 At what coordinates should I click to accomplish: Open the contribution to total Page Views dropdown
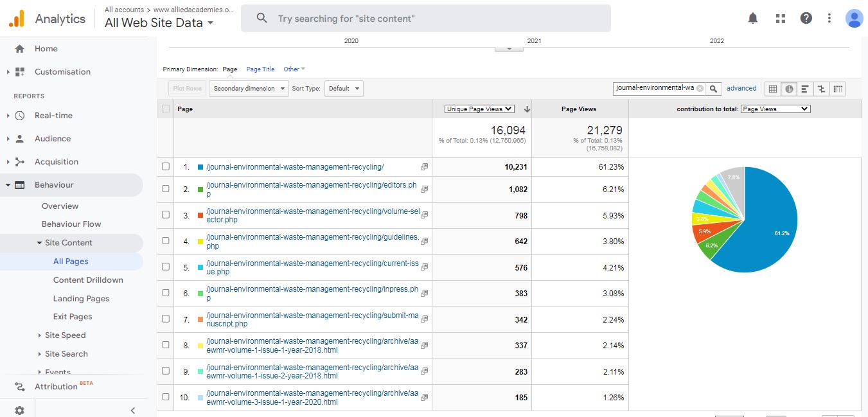[775, 109]
